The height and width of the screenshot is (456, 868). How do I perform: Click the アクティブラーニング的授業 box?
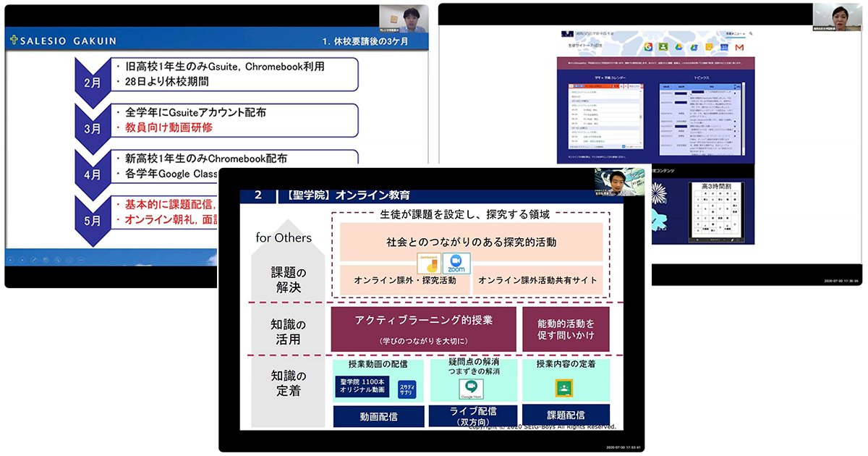point(424,329)
